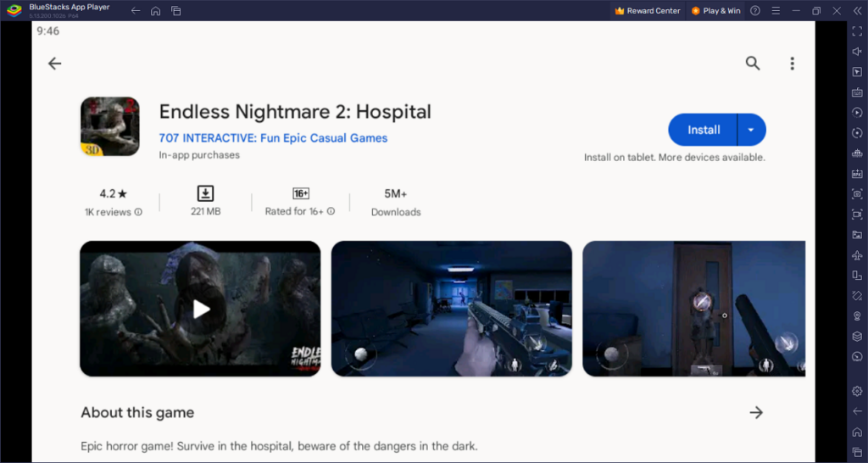The width and height of the screenshot is (868, 463).
Task: Open the hospital corridor rifle screenshot
Action: tap(451, 309)
